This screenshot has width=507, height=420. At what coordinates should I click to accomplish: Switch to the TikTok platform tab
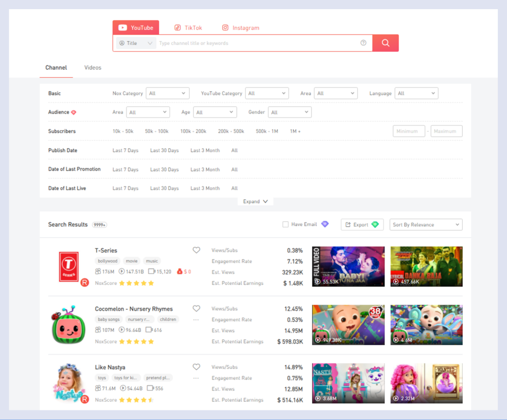click(188, 27)
